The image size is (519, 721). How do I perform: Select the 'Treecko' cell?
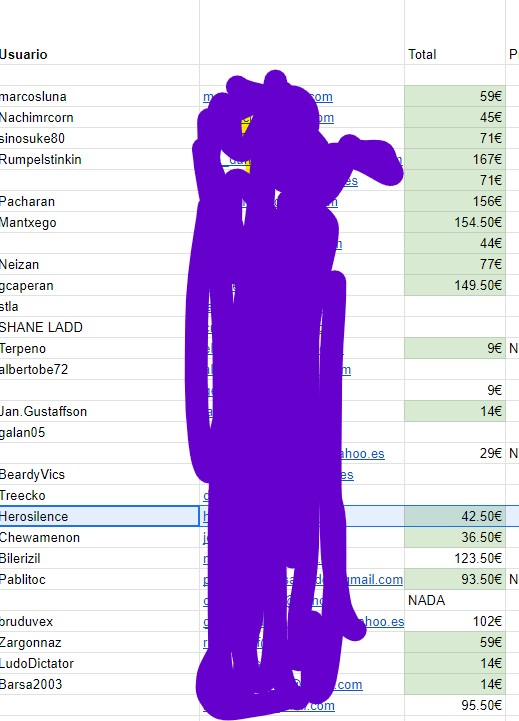click(99, 495)
